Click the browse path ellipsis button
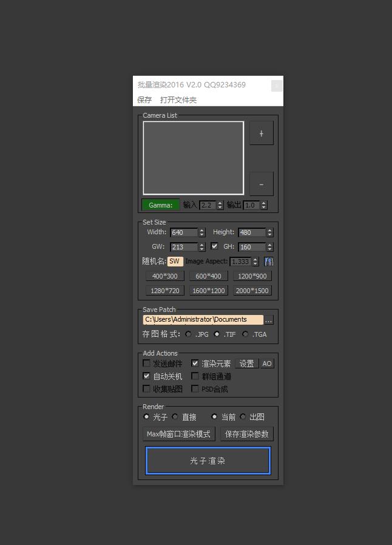392x545 pixels. [269, 320]
